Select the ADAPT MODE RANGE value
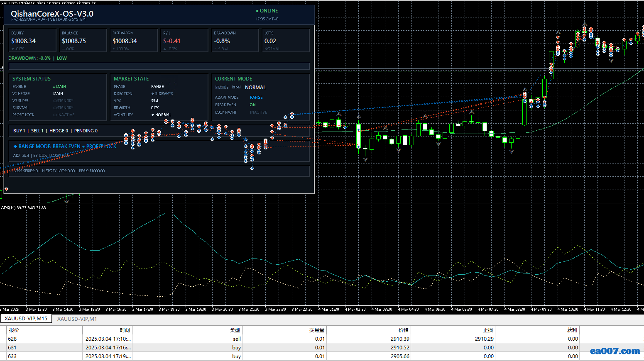The height and width of the screenshot is (361, 644). (256, 98)
